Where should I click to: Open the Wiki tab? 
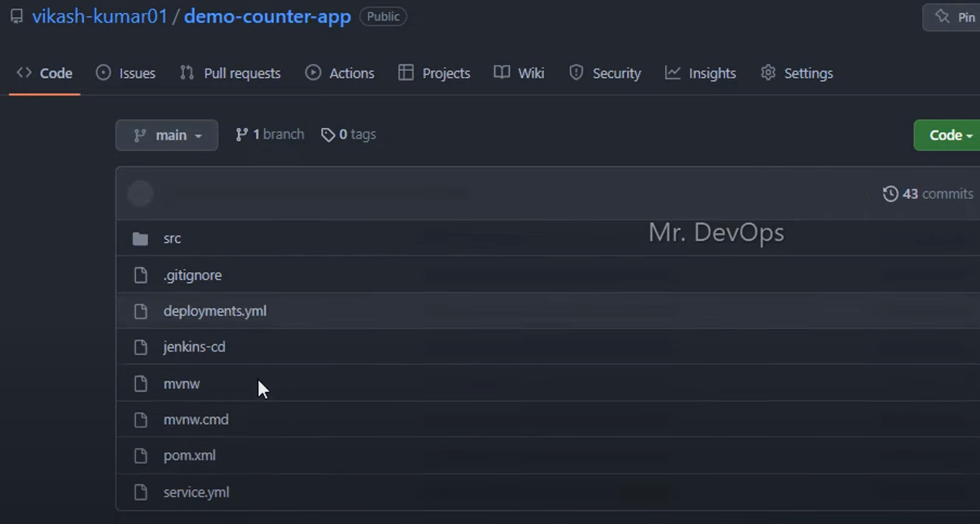point(519,73)
